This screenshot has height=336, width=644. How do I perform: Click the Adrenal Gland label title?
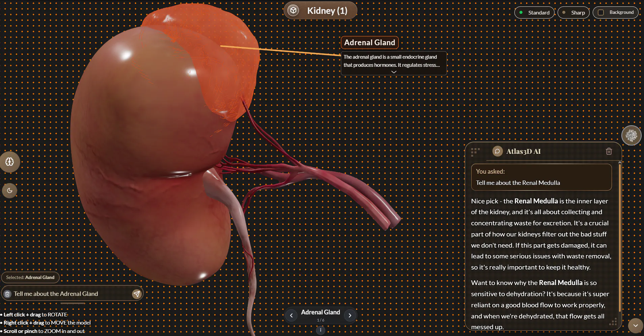pos(370,43)
